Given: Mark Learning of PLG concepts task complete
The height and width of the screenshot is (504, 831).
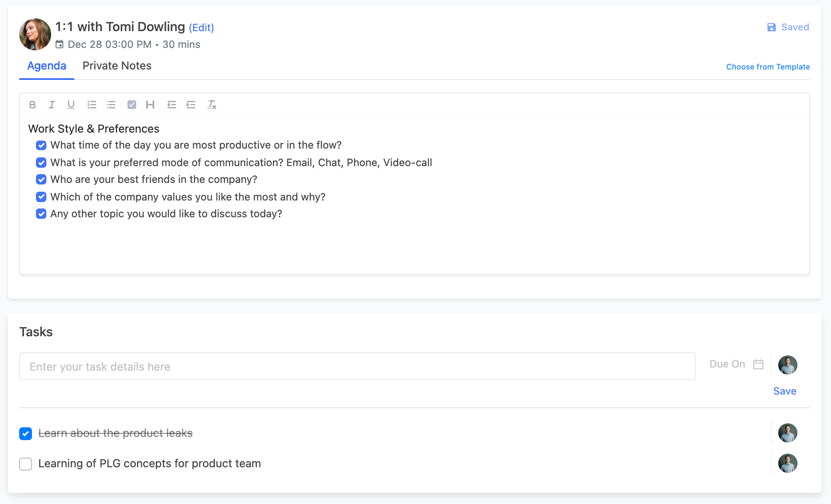Looking at the screenshot, I should point(26,464).
